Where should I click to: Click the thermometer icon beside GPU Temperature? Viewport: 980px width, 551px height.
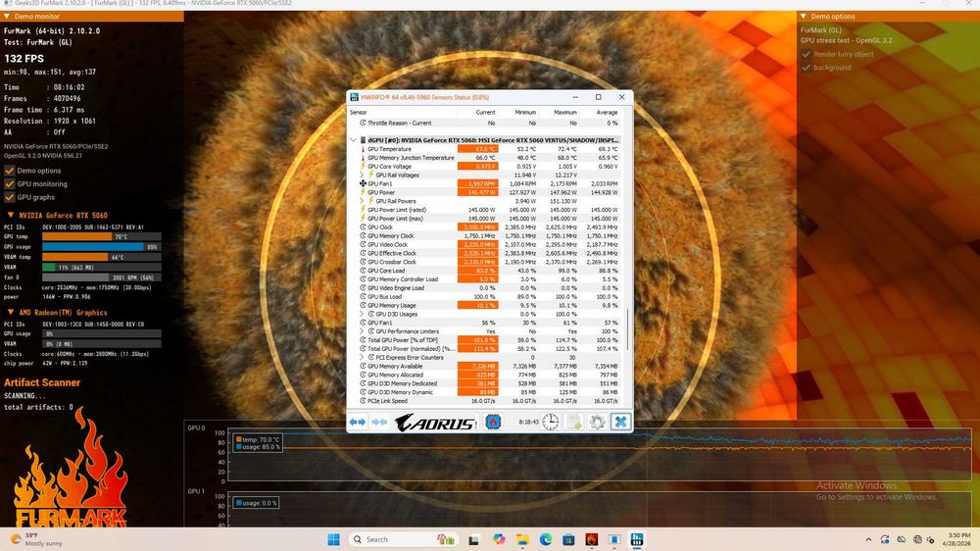363,149
